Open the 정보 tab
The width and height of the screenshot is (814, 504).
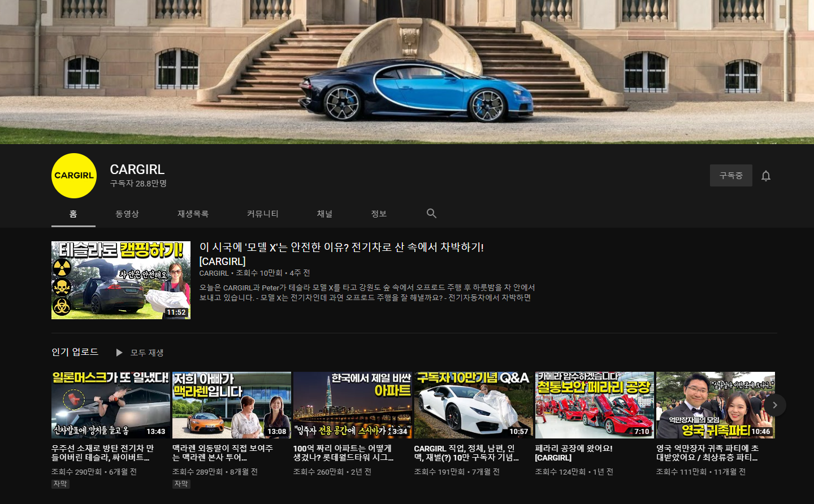379,214
